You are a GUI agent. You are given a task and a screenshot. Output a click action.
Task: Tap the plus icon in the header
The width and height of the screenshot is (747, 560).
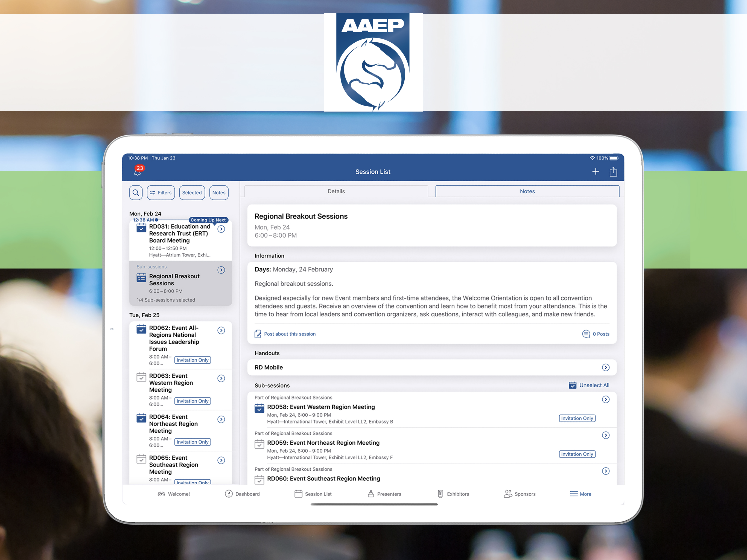coord(595,171)
